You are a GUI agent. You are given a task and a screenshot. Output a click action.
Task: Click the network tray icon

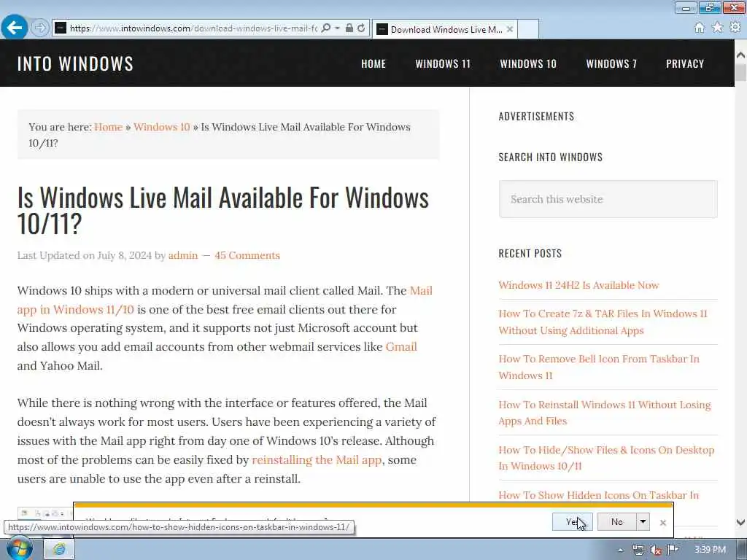click(x=638, y=550)
